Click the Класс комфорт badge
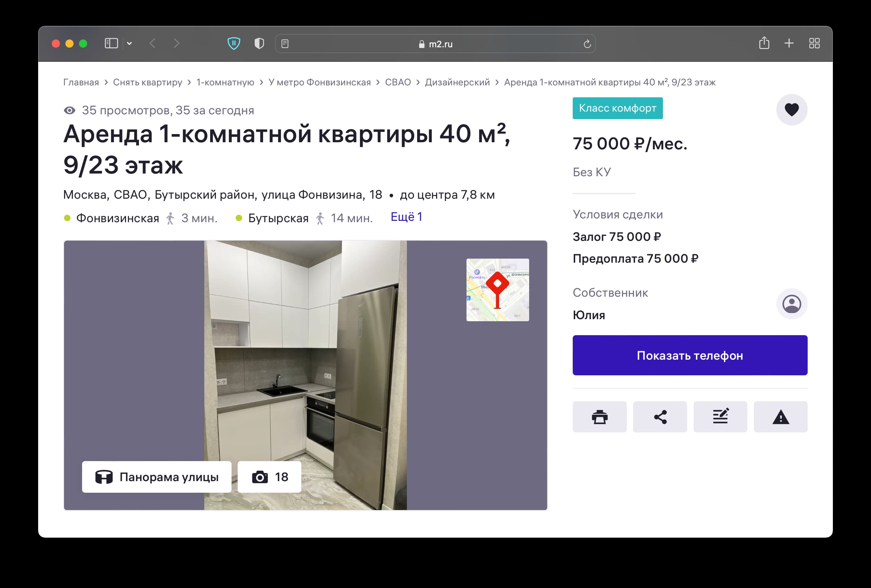Screen dimensions: 871x588 618,108
